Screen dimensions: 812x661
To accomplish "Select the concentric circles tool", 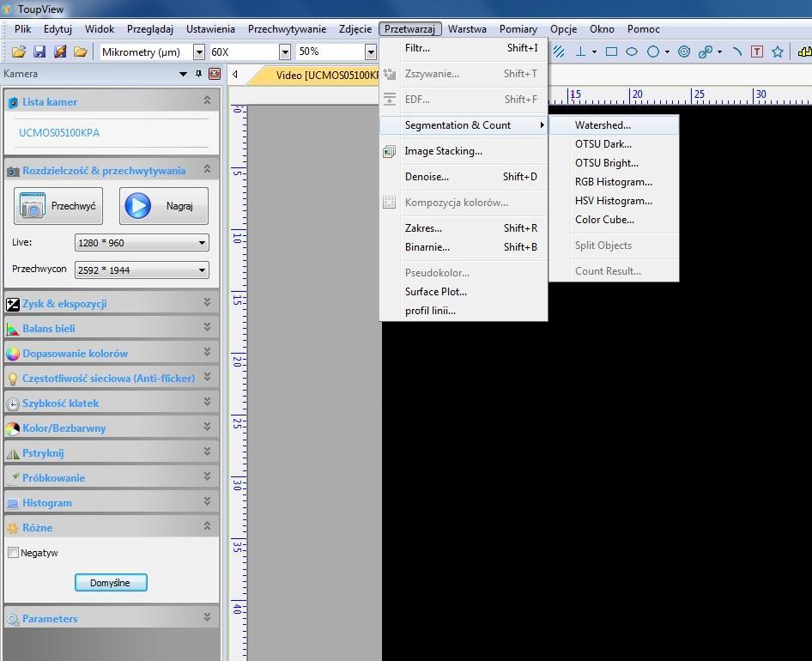I will [x=684, y=52].
